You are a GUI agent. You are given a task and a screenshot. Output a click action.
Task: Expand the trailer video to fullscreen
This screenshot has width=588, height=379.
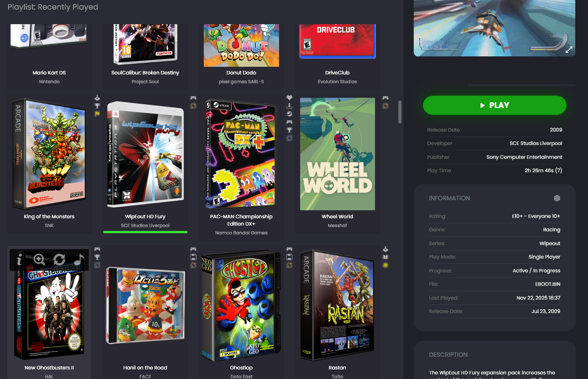tap(569, 49)
